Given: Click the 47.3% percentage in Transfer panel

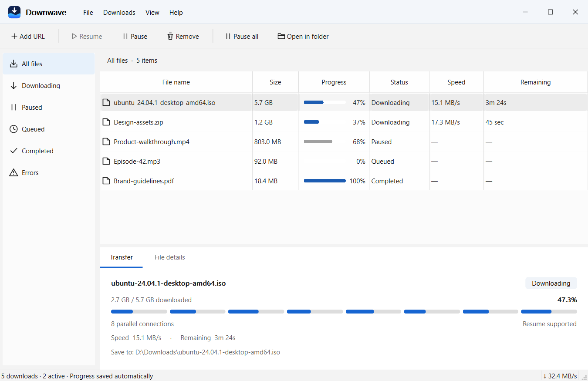Looking at the screenshot, I should coord(567,300).
